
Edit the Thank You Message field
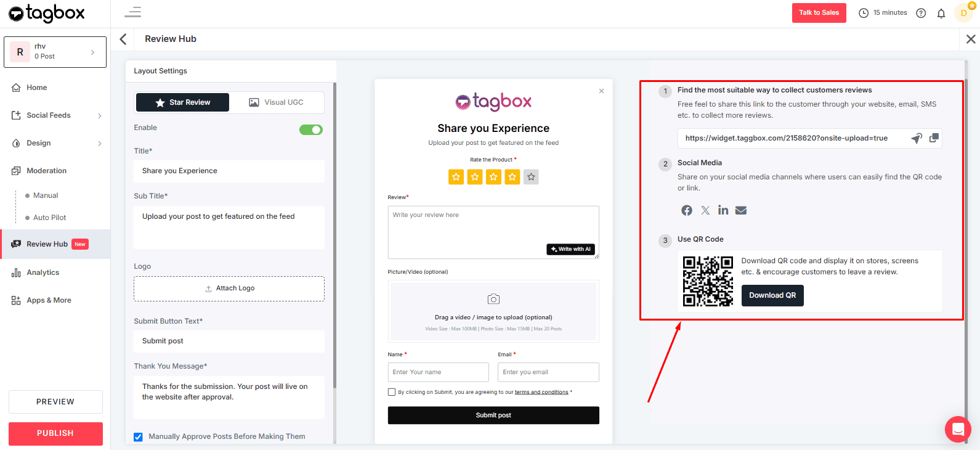tap(229, 398)
